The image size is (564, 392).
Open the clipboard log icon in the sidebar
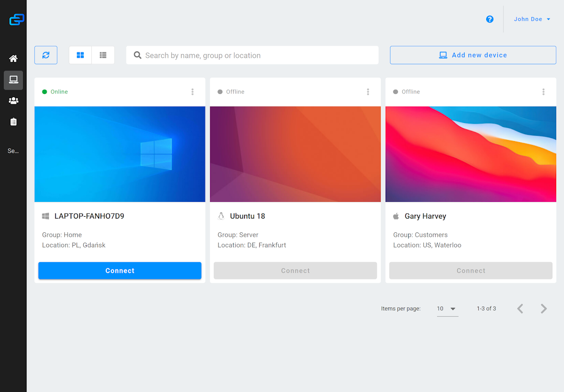pyautogui.click(x=13, y=122)
